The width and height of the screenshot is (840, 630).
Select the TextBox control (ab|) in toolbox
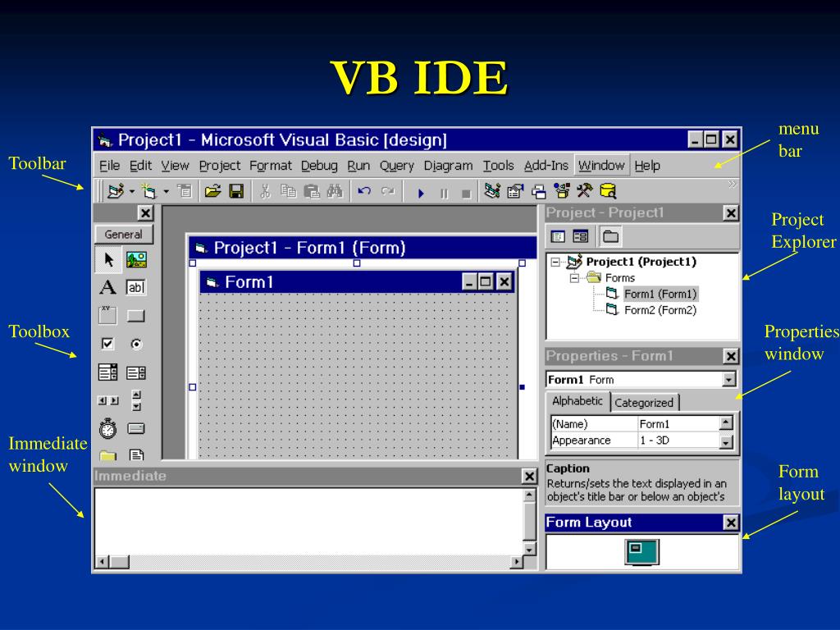pos(136,288)
